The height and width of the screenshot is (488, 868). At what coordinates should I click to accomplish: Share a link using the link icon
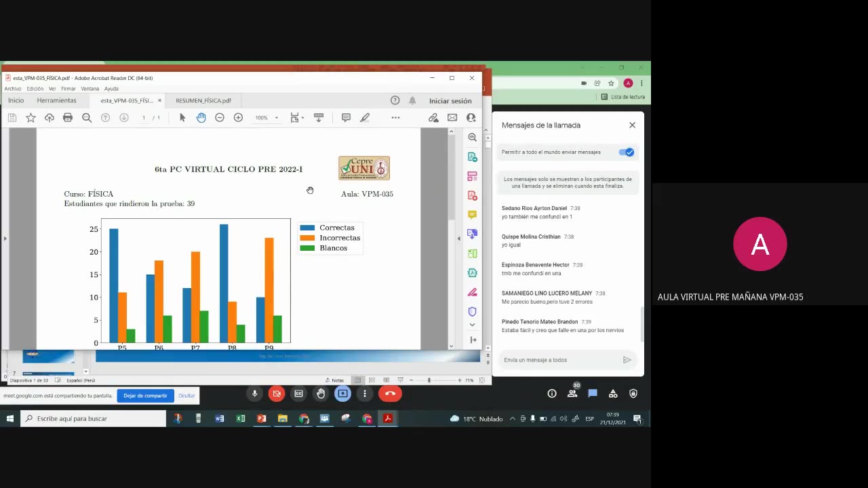(433, 117)
